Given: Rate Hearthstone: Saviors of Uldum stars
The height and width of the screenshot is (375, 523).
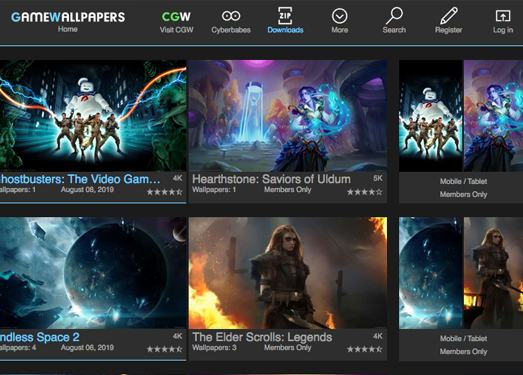Looking at the screenshot, I should click(365, 192).
